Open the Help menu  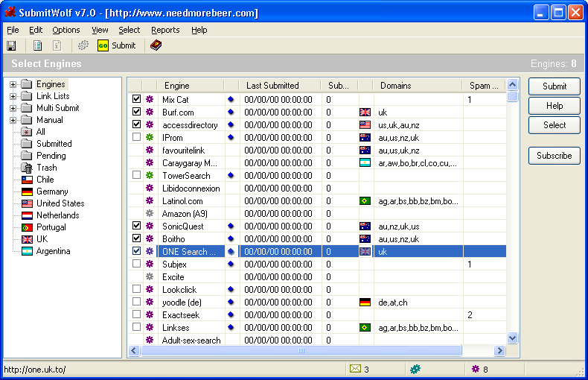coord(199,30)
